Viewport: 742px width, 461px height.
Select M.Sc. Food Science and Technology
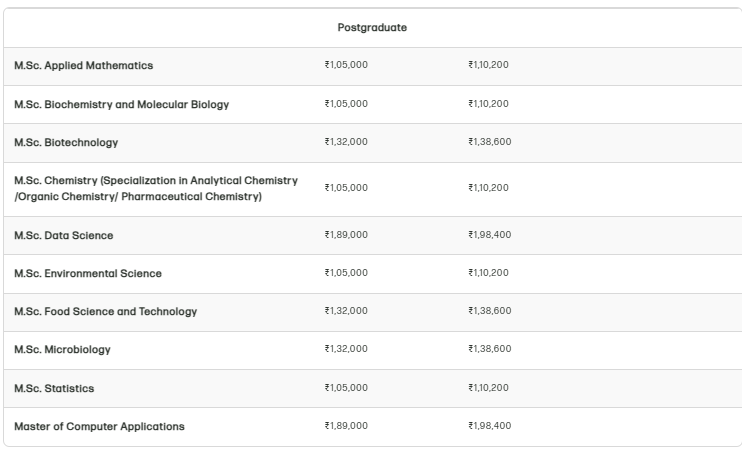[106, 311]
